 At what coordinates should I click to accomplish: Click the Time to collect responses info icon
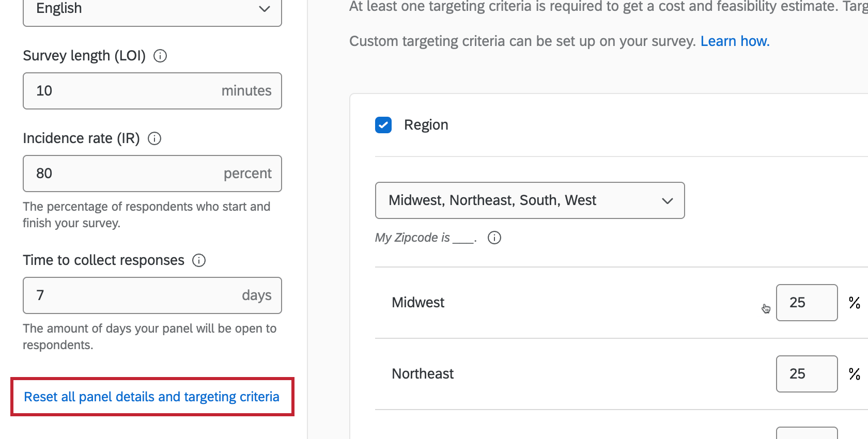pos(199,260)
